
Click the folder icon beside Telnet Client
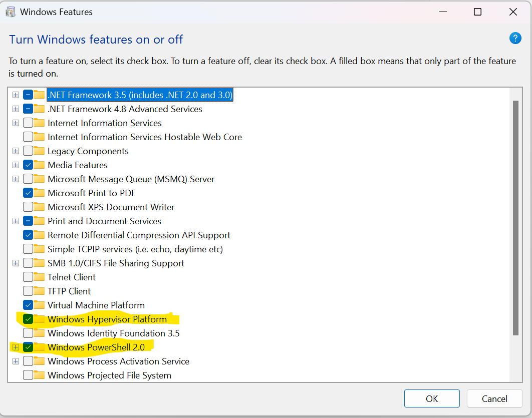point(39,277)
